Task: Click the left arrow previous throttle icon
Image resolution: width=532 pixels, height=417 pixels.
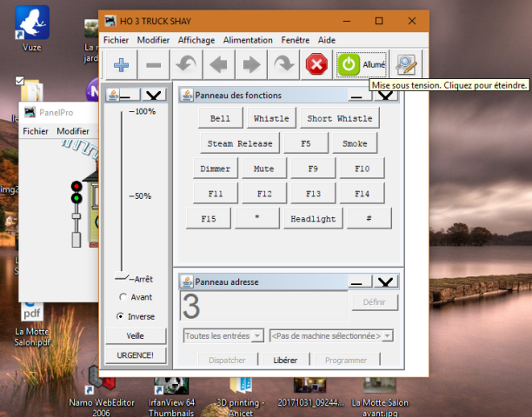Action: coord(218,65)
